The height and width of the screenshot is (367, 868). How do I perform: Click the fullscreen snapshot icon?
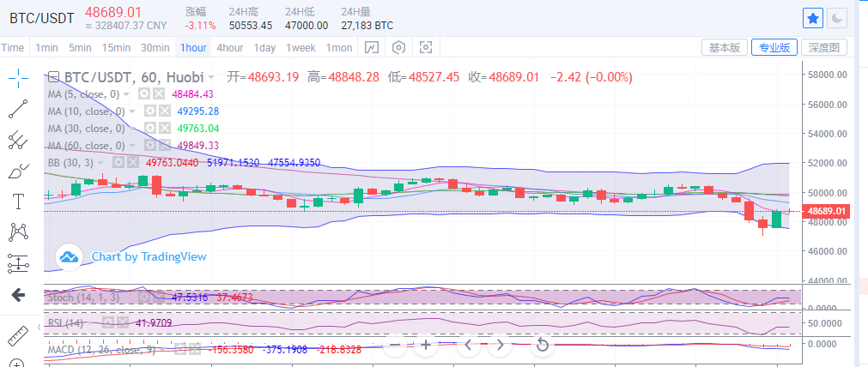[x=425, y=48]
